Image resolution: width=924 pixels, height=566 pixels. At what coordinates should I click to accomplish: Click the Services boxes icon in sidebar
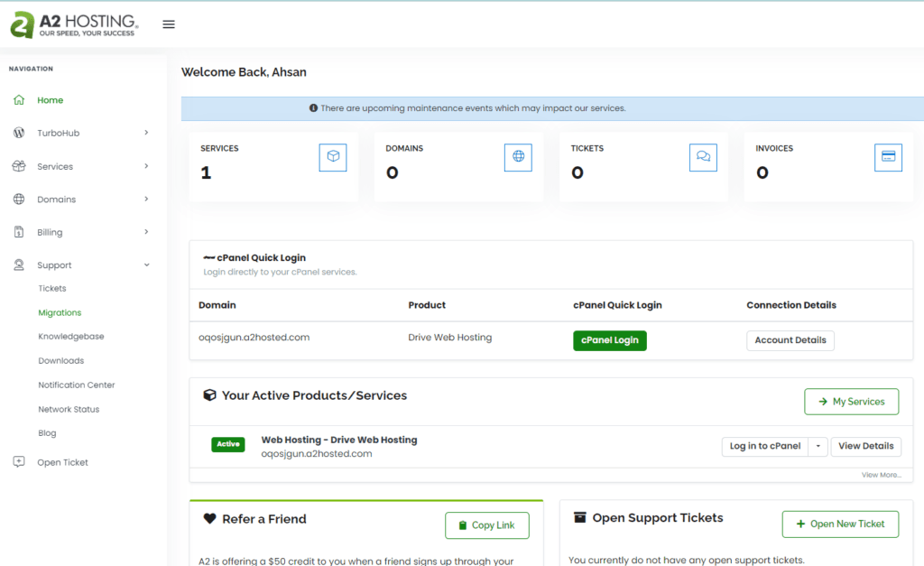click(x=19, y=166)
